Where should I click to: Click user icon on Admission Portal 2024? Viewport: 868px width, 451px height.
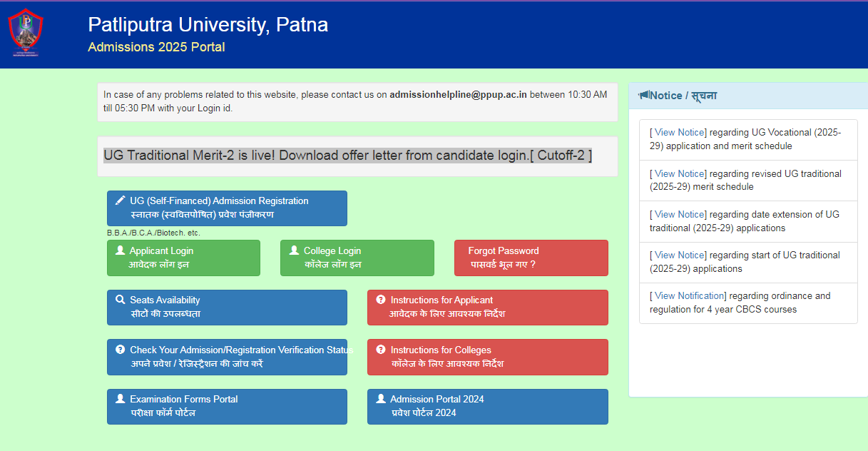click(x=381, y=399)
